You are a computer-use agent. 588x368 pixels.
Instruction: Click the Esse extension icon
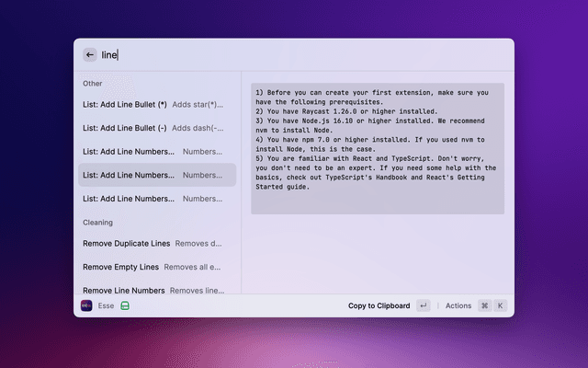coord(86,305)
